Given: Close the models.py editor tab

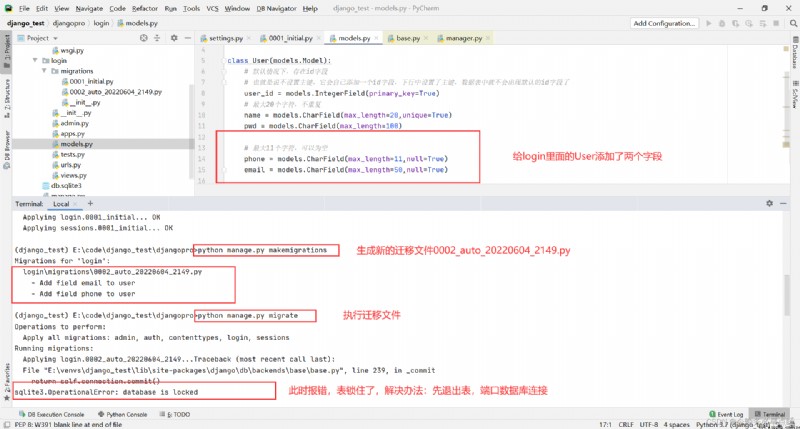Looking at the screenshot, I should click(377, 38).
